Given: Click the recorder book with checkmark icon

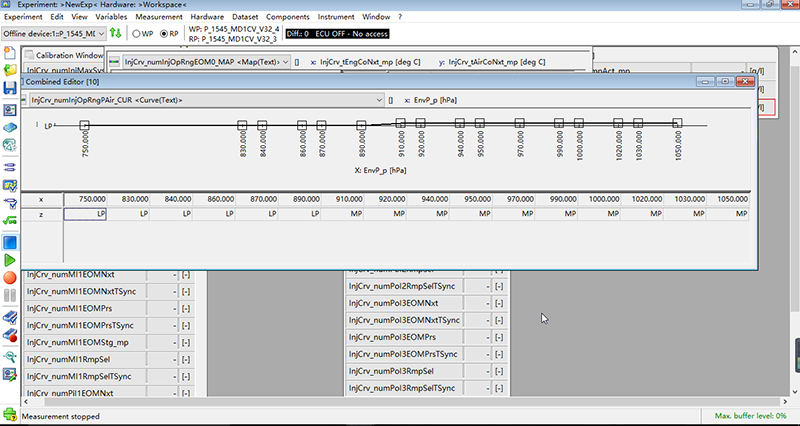Looking at the screenshot, I should coord(10,317).
